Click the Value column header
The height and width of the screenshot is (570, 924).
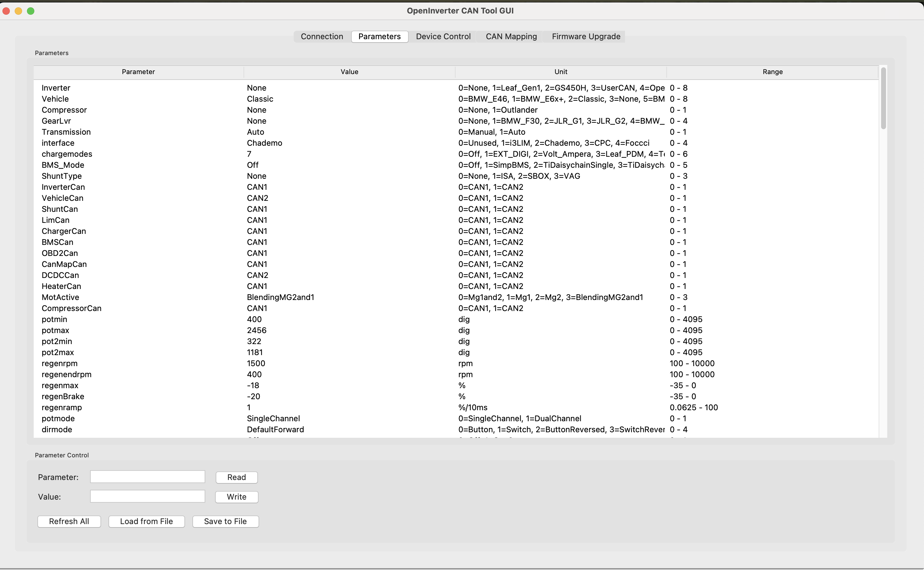coord(349,72)
